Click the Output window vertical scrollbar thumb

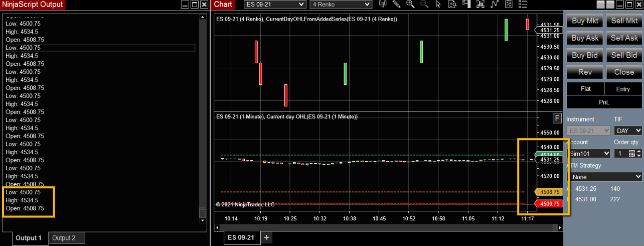point(203,212)
